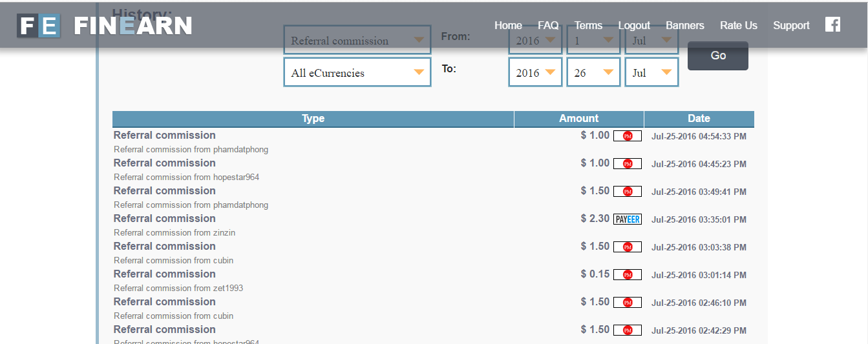
Task: Go to Banners page
Action: [684, 26]
